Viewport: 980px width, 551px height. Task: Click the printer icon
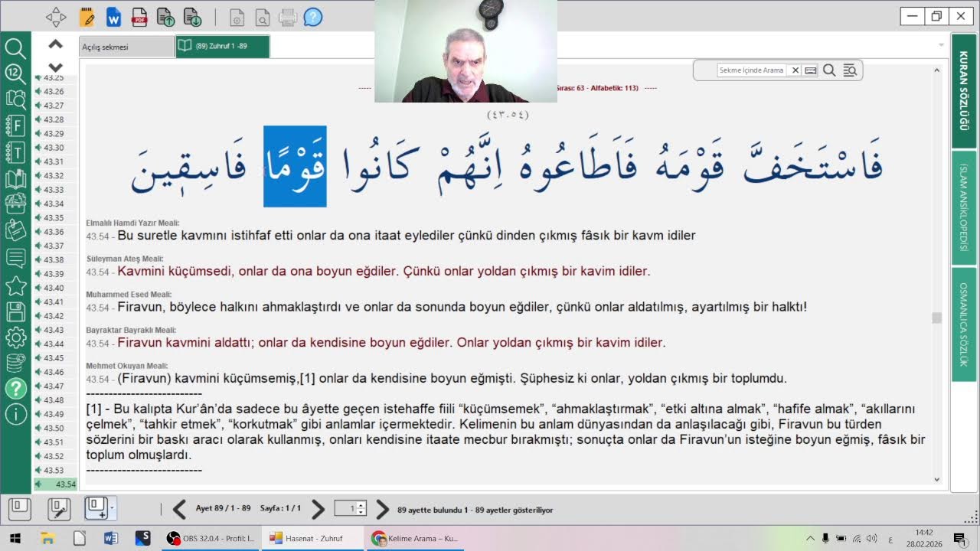pyautogui.click(x=287, y=17)
